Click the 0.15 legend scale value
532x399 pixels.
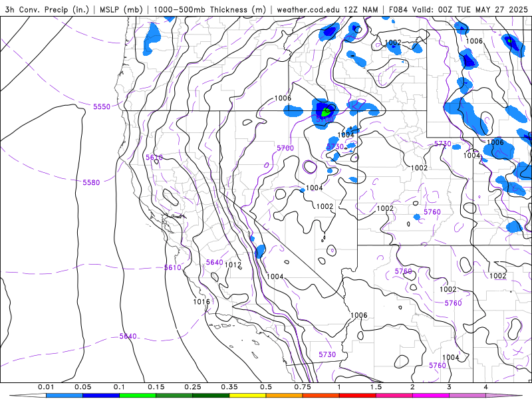click(x=156, y=387)
